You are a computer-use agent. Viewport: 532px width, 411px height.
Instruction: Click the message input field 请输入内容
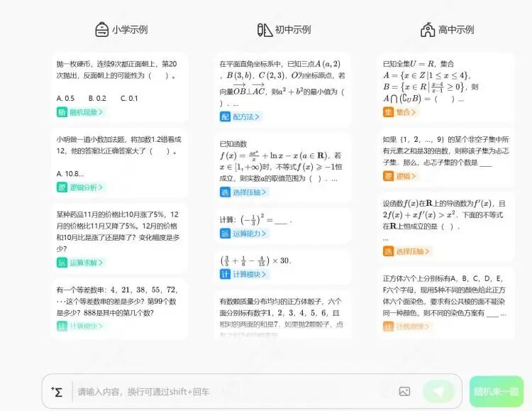234,392
